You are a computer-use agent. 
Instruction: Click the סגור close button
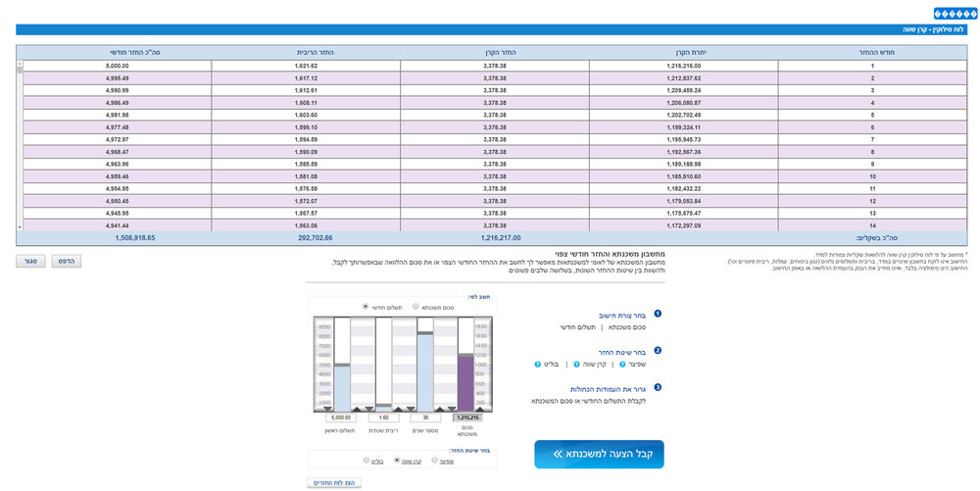(x=30, y=261)
